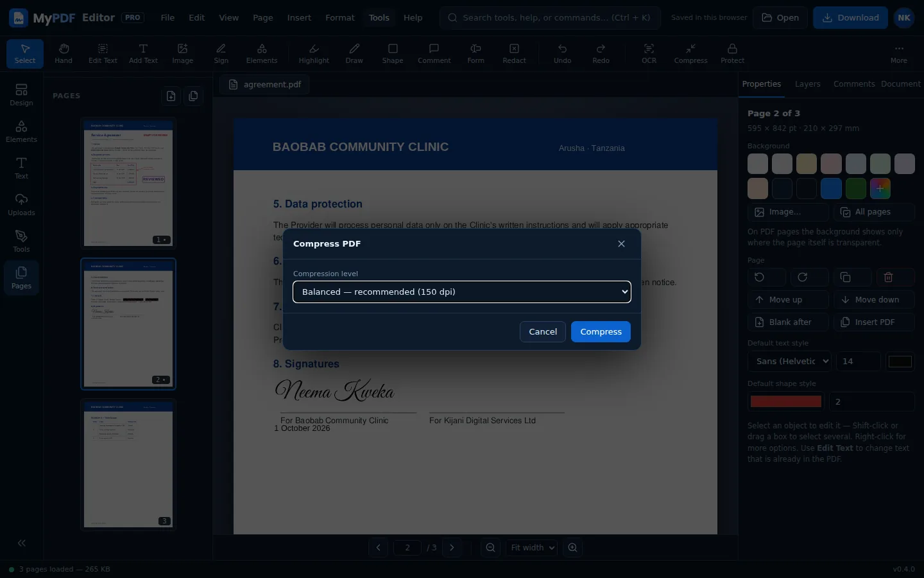Screen dimensions: 924x578
Task: Open the Sign tool
Action: coord(221,53)
